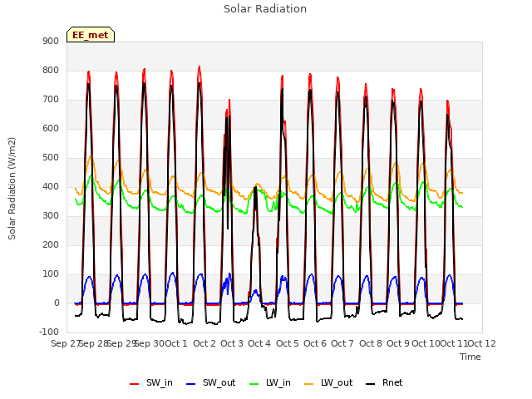
Task: Click the Oct 1 x-axis tick label
Action: (x=176, y=343)
